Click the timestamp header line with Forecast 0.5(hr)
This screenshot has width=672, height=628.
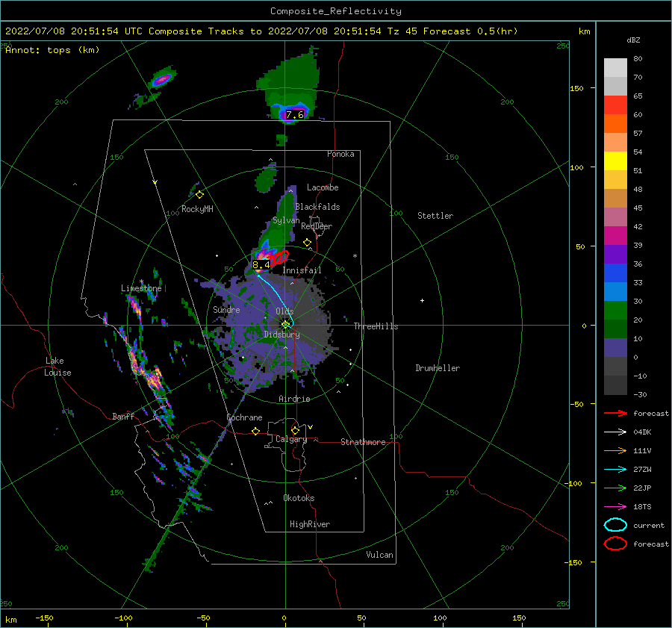[261, 31]
